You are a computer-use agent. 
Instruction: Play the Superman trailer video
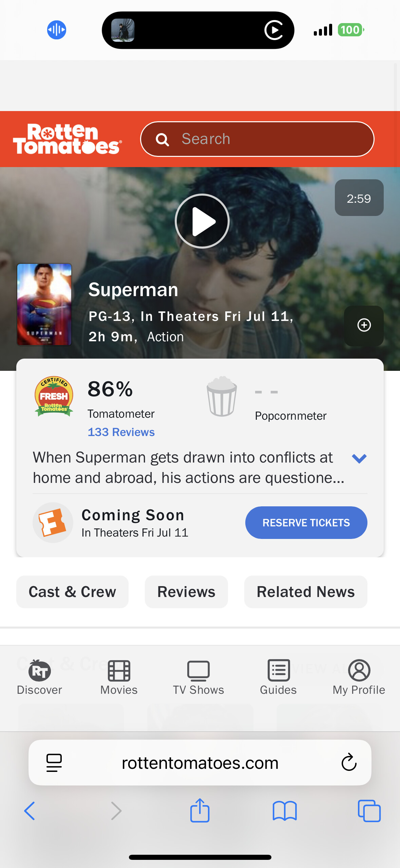point(202,221)
